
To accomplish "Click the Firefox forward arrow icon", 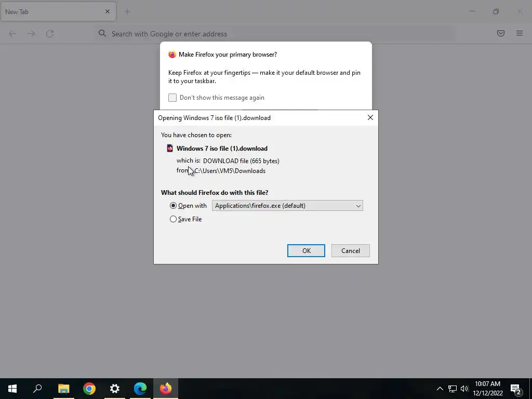I will click(x=31, y=34).
